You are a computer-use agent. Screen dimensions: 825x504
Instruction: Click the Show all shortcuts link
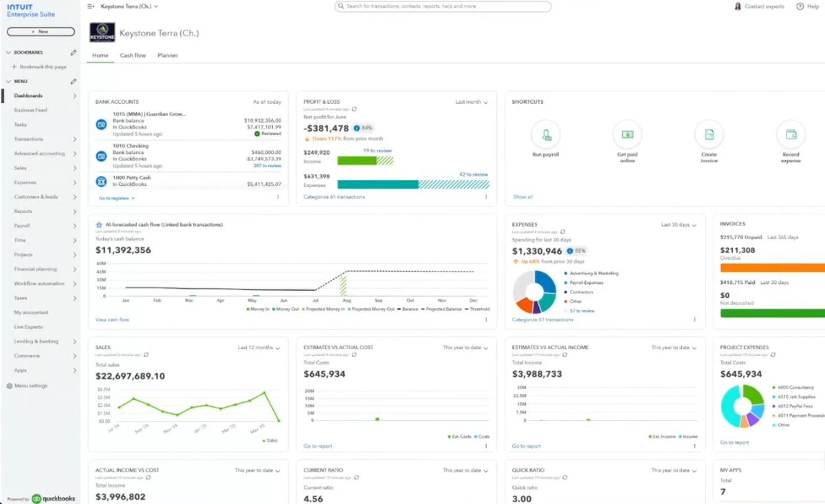pyautogui.click(x=522, y=197)
